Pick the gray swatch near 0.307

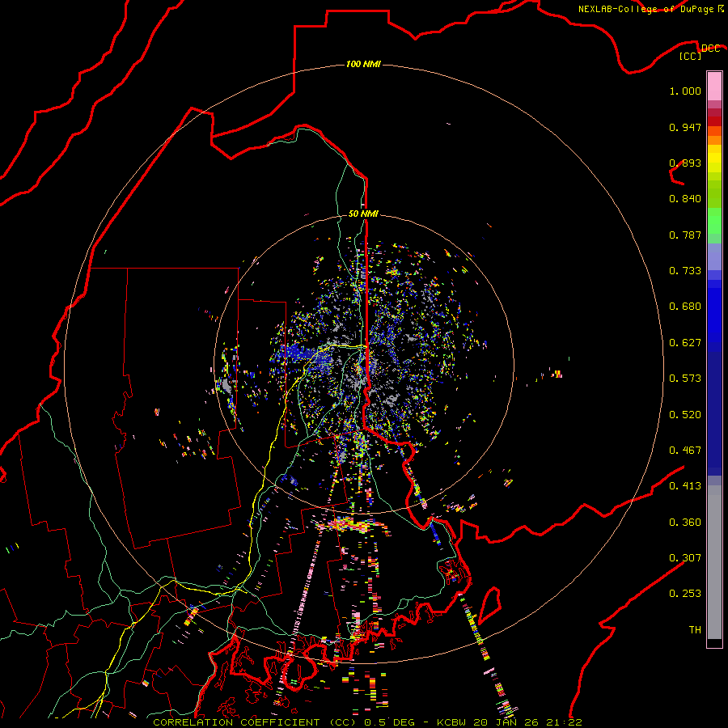(714, 562)
